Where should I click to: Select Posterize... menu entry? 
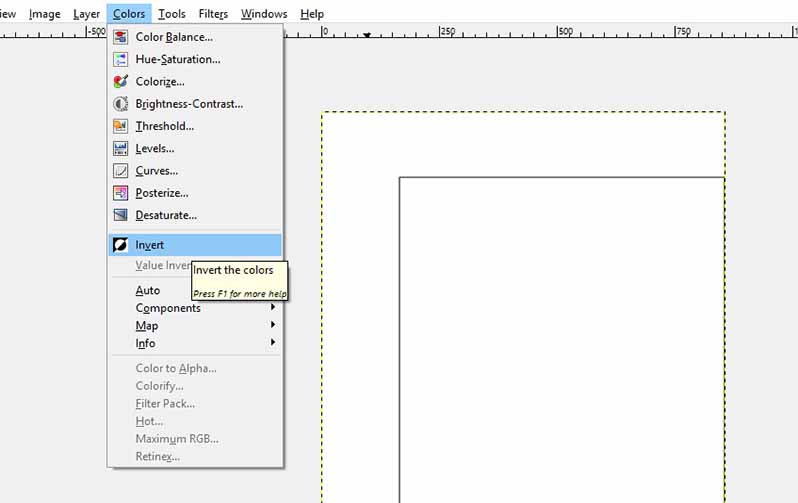[x=195, y=193]
